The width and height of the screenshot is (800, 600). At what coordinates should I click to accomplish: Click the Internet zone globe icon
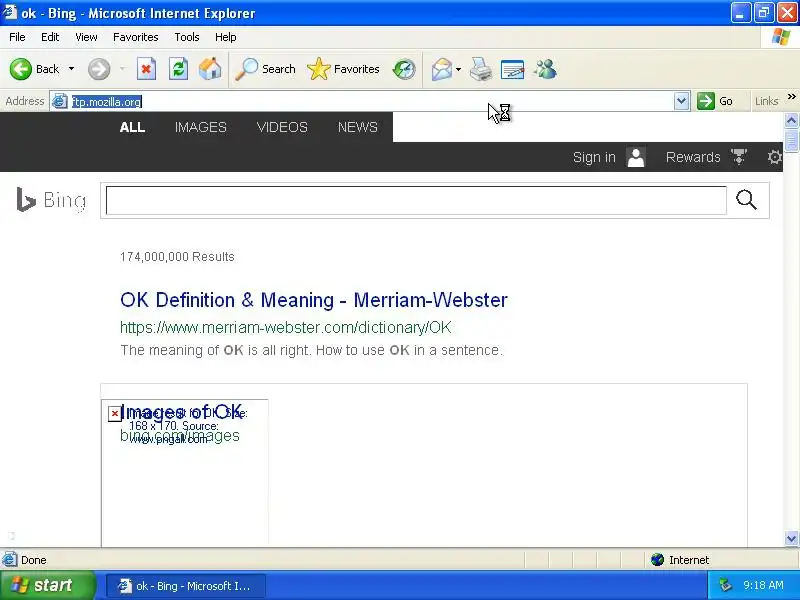[657, 560]
